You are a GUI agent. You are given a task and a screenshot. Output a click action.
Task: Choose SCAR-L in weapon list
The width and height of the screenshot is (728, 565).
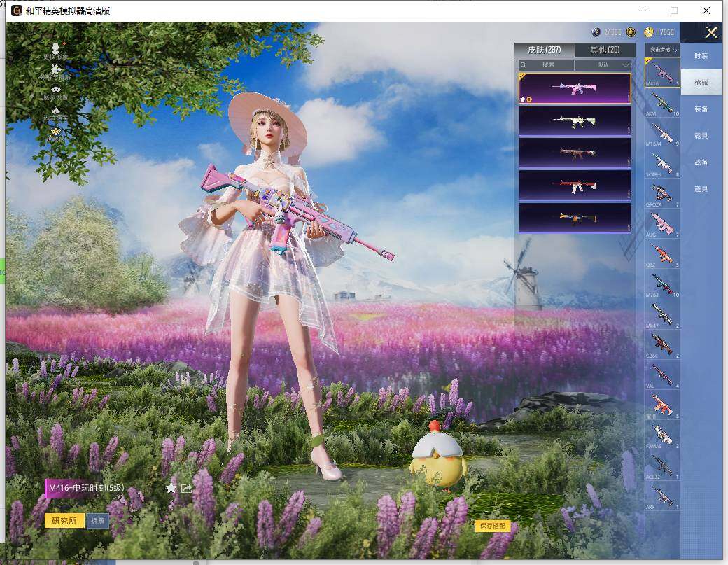pos(662,163)
